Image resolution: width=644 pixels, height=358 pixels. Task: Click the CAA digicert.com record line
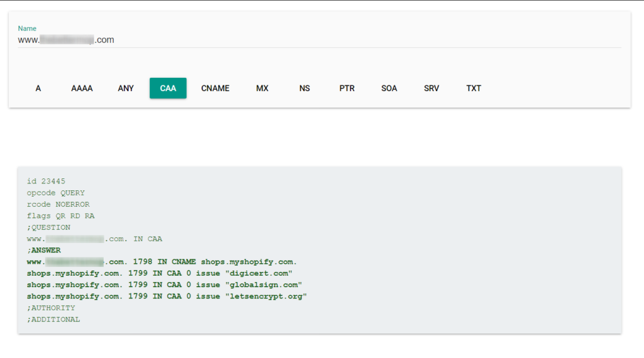[160, 273]
